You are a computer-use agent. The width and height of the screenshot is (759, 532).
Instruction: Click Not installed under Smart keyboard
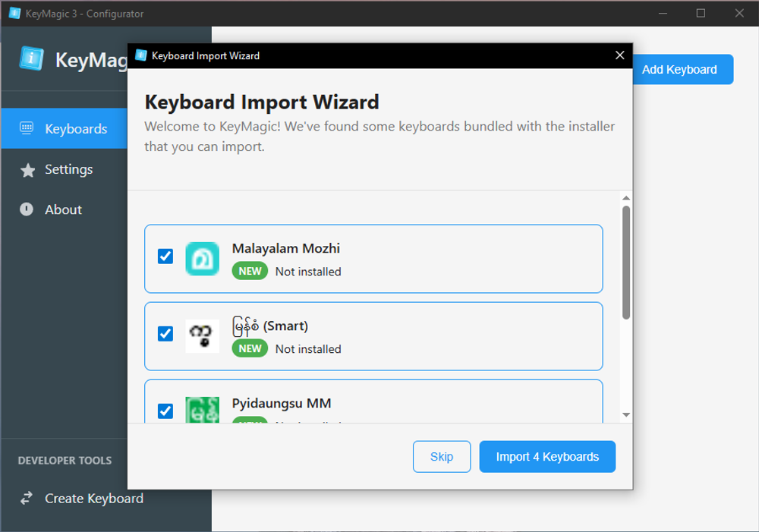pyautogui.click(x=308, y=349)
